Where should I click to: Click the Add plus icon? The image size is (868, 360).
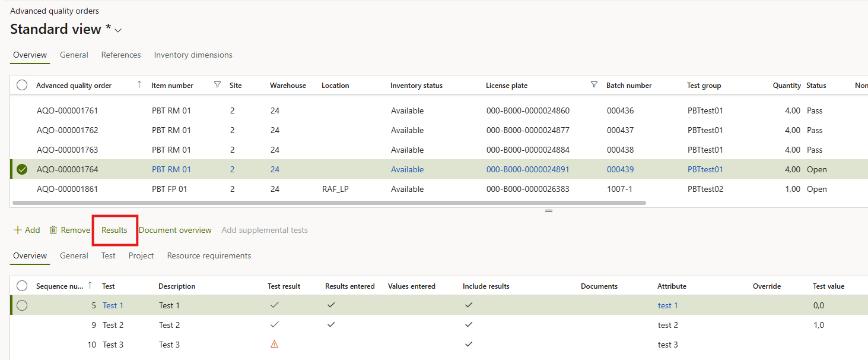pos(17,230)
